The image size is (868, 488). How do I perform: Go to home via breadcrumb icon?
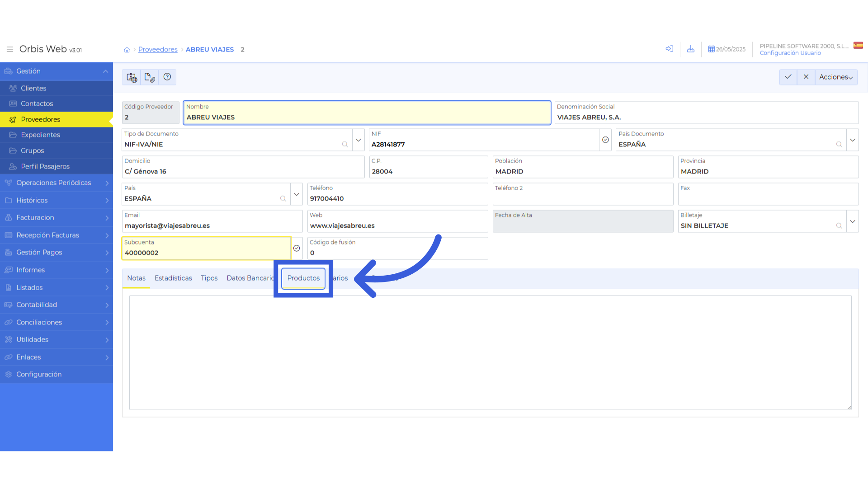click(127, 50)
